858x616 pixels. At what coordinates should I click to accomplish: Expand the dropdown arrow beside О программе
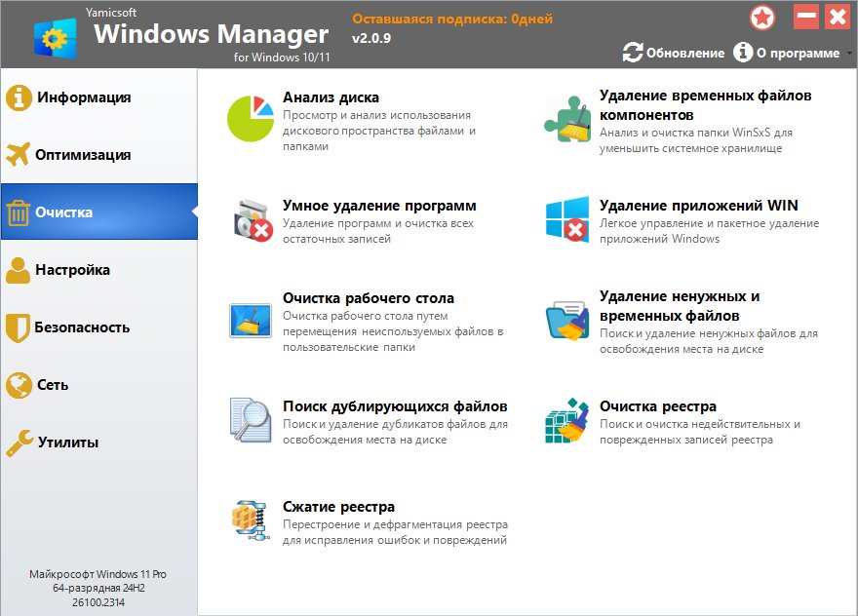[849, 53]
